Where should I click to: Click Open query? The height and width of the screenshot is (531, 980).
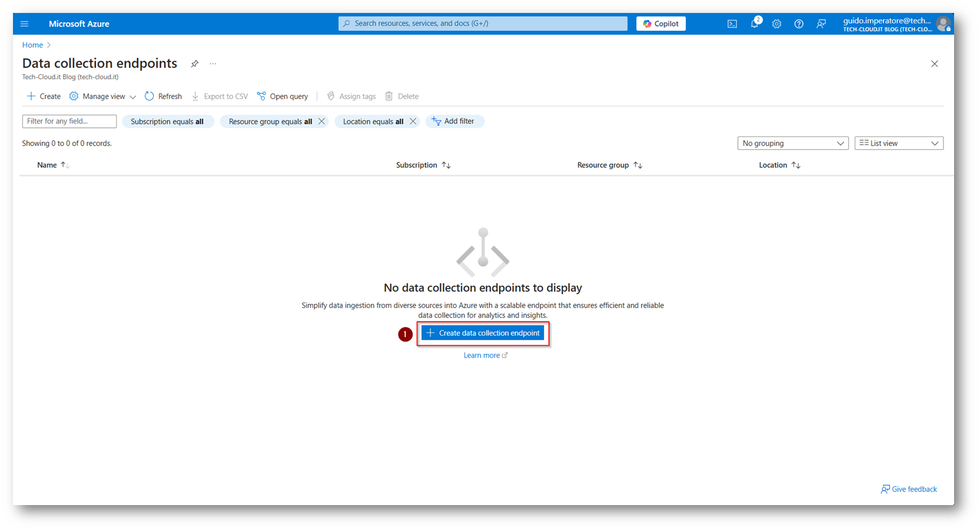click(x=283, y=96)
